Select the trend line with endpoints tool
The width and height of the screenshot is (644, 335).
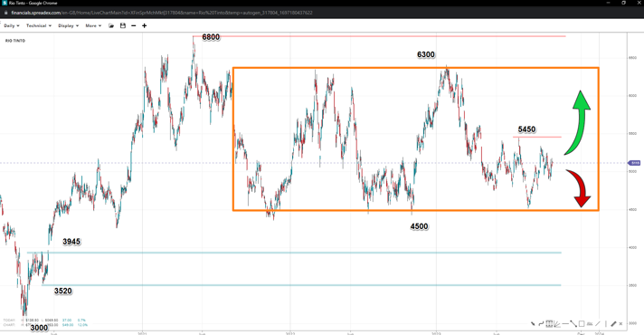click(x=573, y=323)
